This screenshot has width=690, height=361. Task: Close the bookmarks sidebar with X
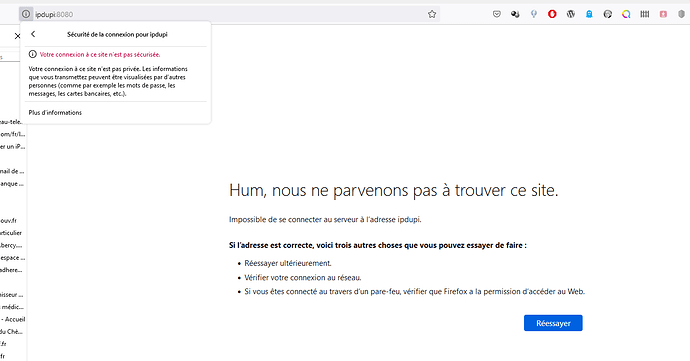click(17, 36)
